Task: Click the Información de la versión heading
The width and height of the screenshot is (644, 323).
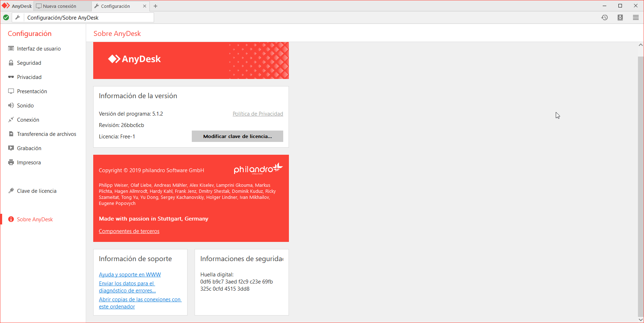Action: (138, 96)
